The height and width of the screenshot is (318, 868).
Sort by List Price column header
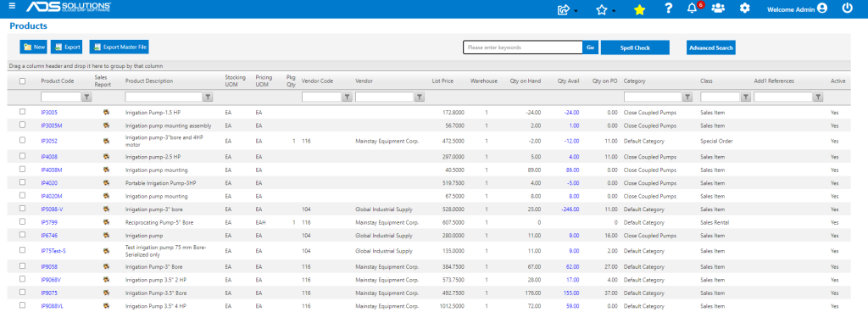pos(442,81)
